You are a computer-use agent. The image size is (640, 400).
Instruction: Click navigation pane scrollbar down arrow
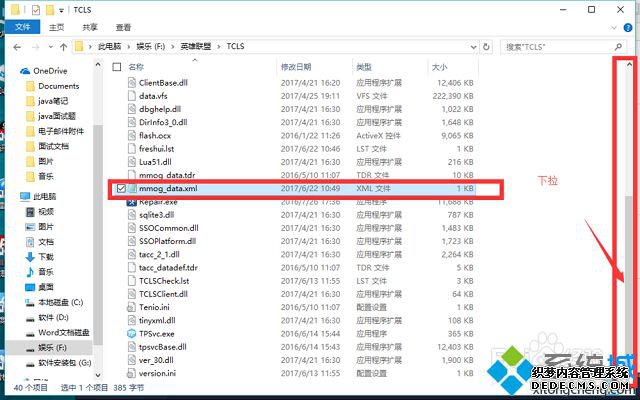point(98,375)
